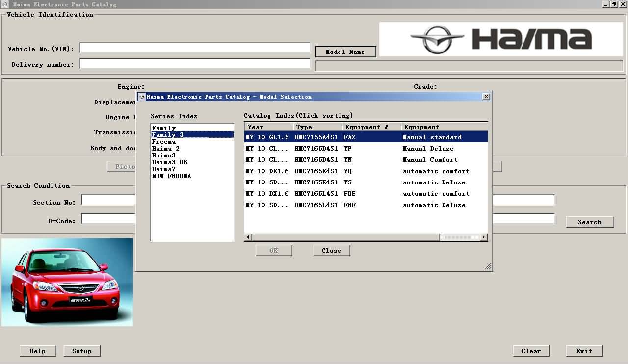
Task: Close the Model Selection dialog with X
Action: tap(486, 97)
